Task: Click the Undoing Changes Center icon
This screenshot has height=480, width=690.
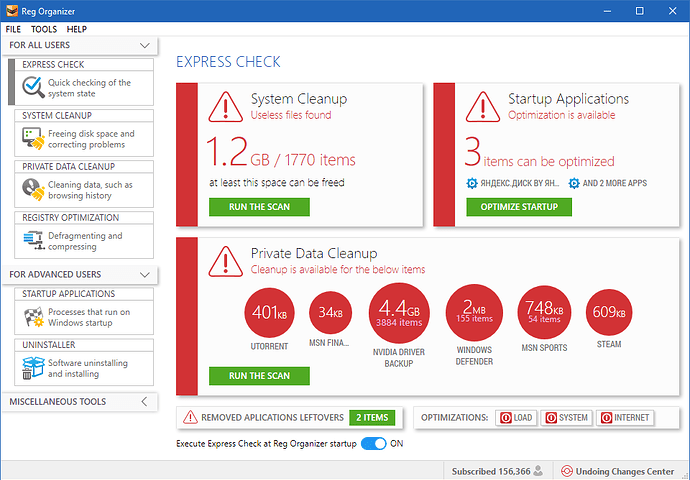Action: pos(567,470)
